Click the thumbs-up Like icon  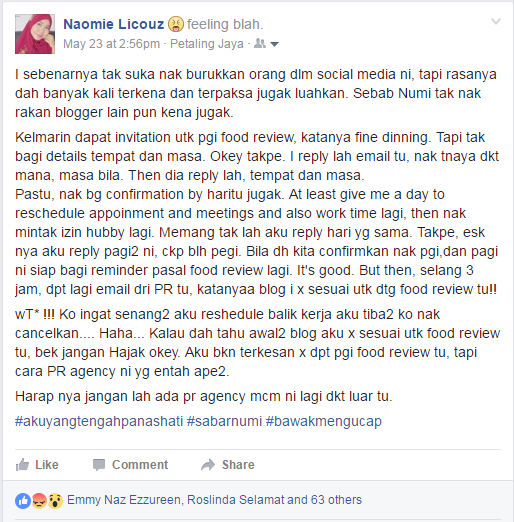click(22, 464)
